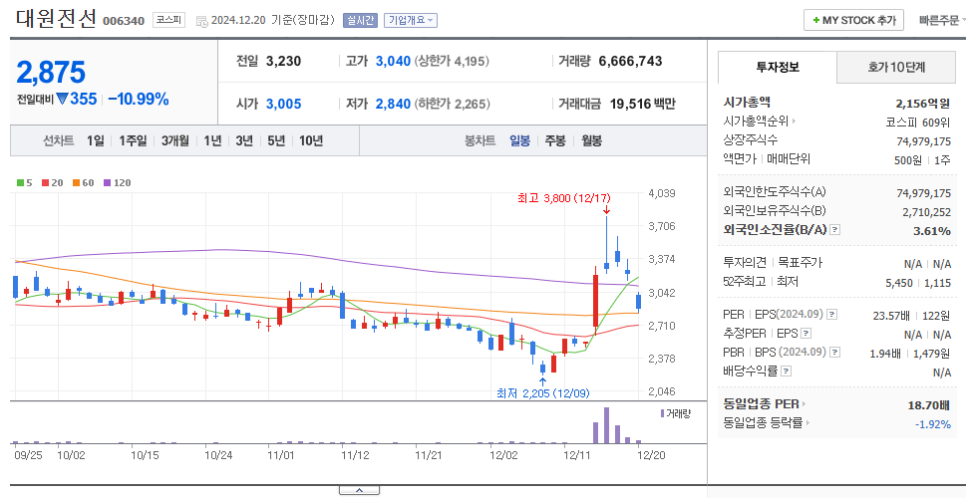Click orange 60-day moving average legend marker
Image resolution: width=966 pixels, height=498 pixels.
pyautogui.click(x=76, y=183)
